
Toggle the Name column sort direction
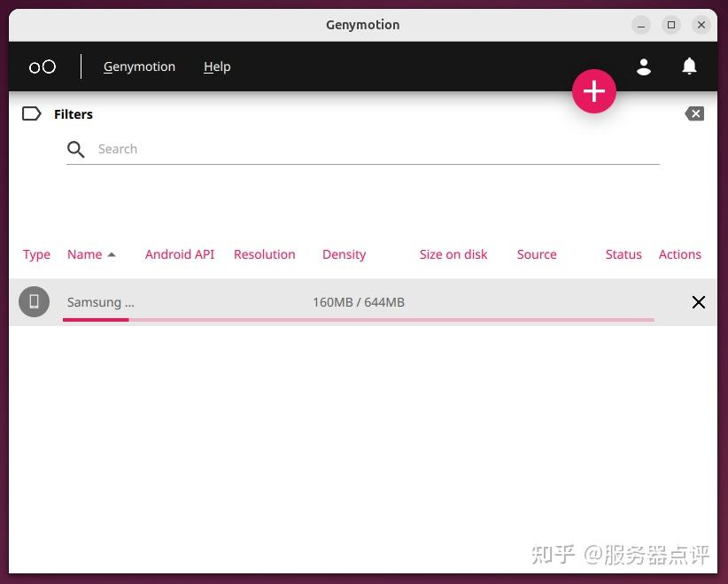(x=85, y=254)
